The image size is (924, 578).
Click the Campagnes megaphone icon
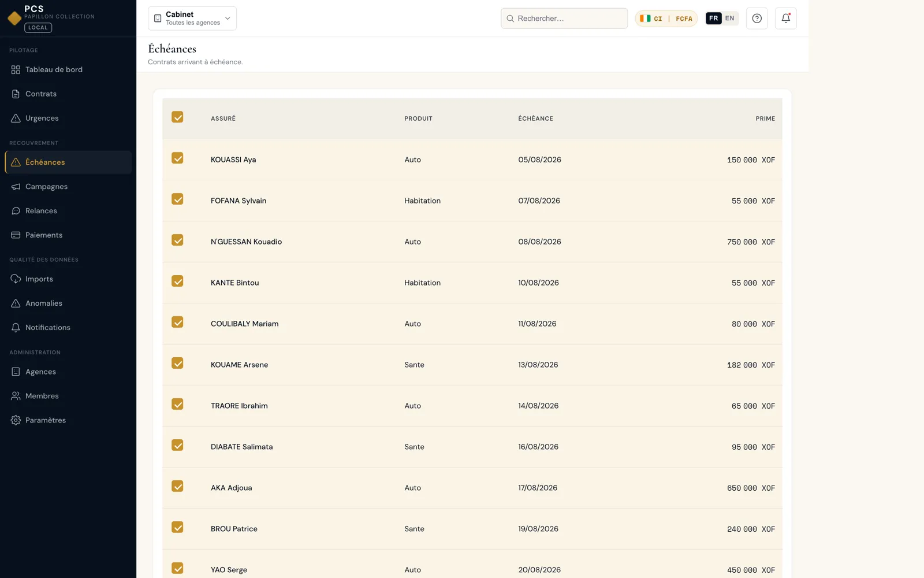point(16,187)
